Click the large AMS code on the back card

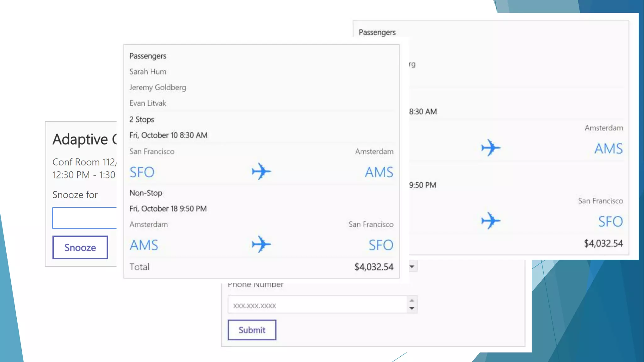608,149
